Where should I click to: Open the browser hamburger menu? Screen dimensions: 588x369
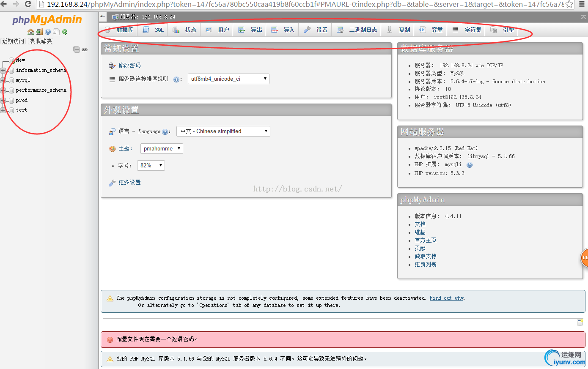[582, 4]
